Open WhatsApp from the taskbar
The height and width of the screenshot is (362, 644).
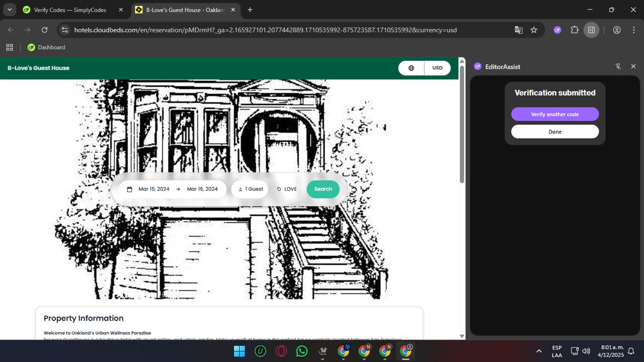point(302,351)
